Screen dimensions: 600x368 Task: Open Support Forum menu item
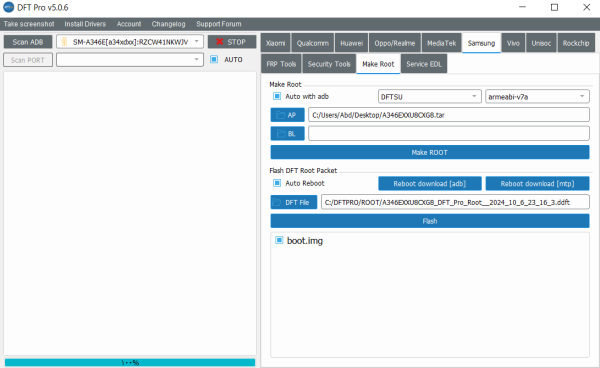coord(218,24)
